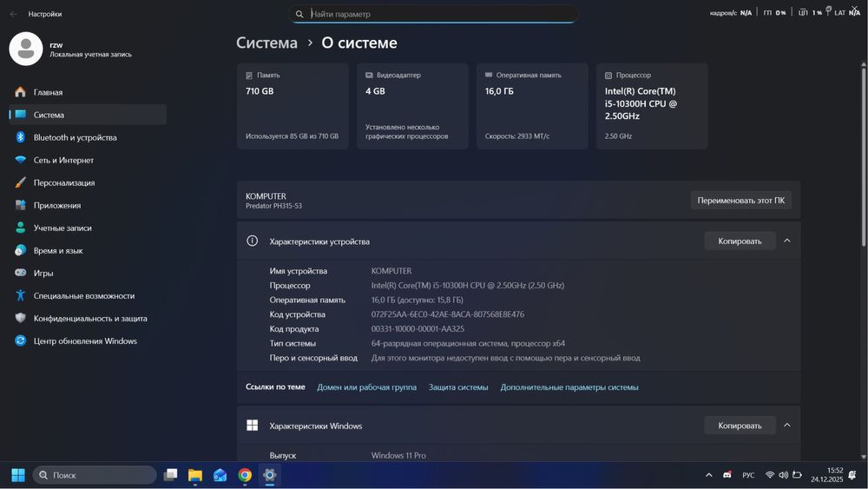The image size is (868, 489).
Task: Select Система in the sidebar
Action: [88, 115]
